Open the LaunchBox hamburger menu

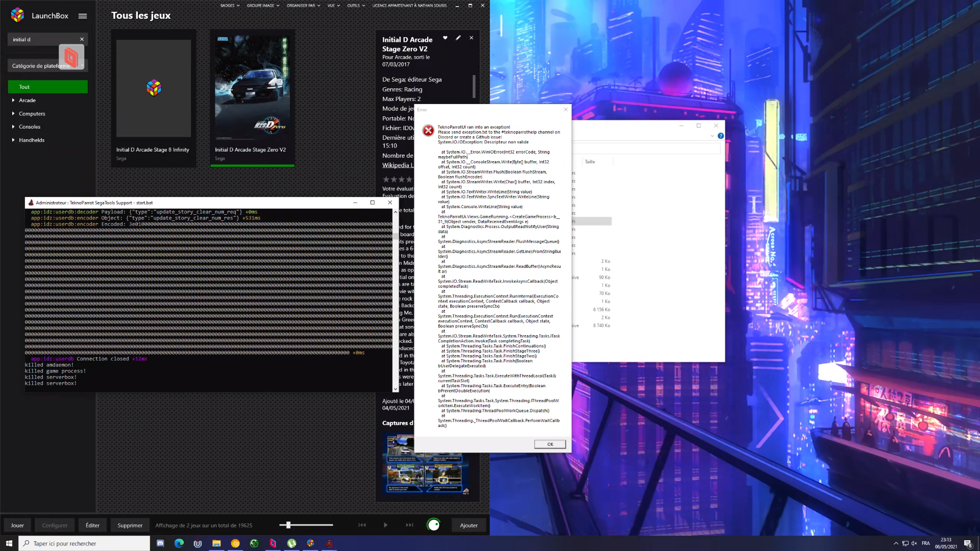[x=82, y=16]
